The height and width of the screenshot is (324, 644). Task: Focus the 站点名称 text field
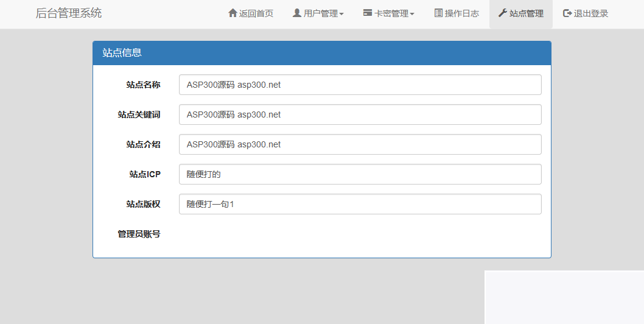coord(360,85)
